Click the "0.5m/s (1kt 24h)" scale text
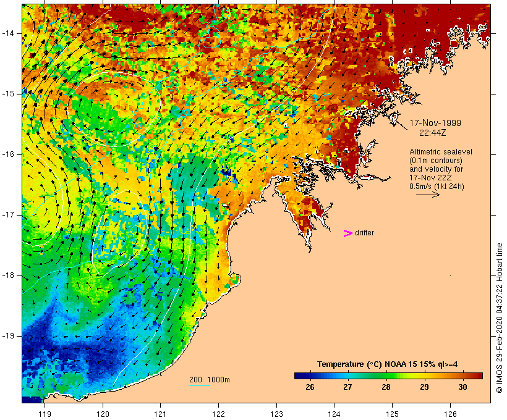The height and width of the screenshot is (420, 507). [x=437, y=187]
